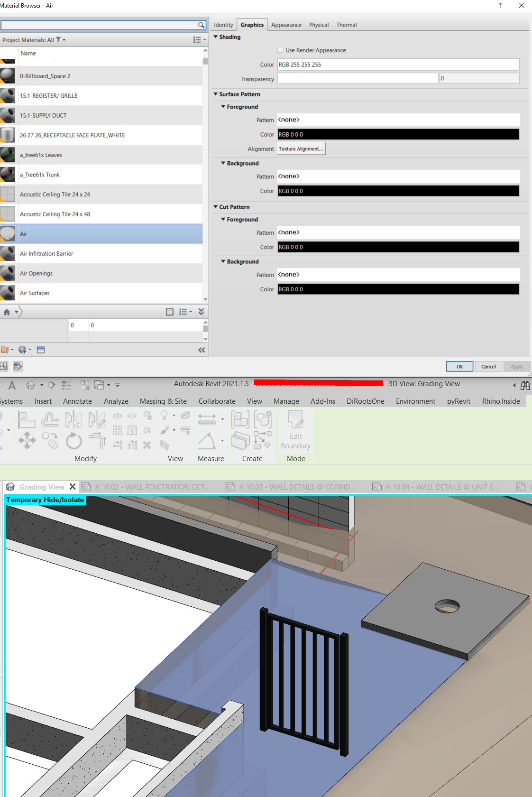Click the Delete X icon in Modify panel

point(147,445)
